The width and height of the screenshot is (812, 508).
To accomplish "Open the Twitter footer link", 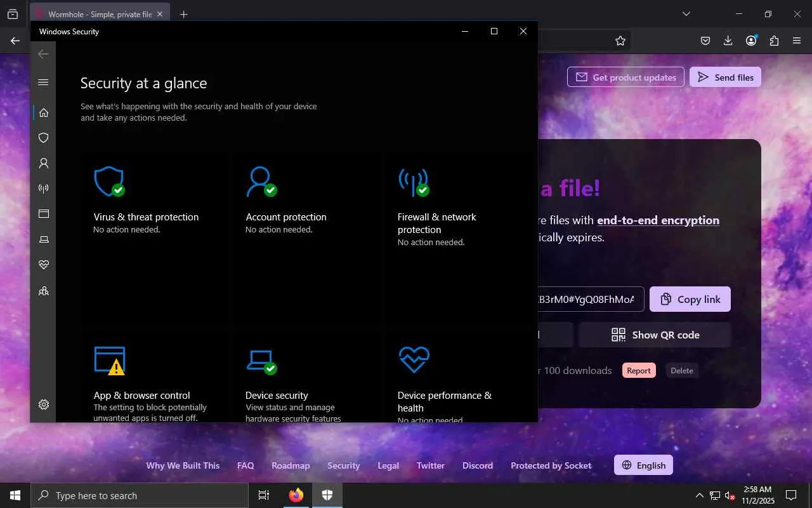I will 431,465.
